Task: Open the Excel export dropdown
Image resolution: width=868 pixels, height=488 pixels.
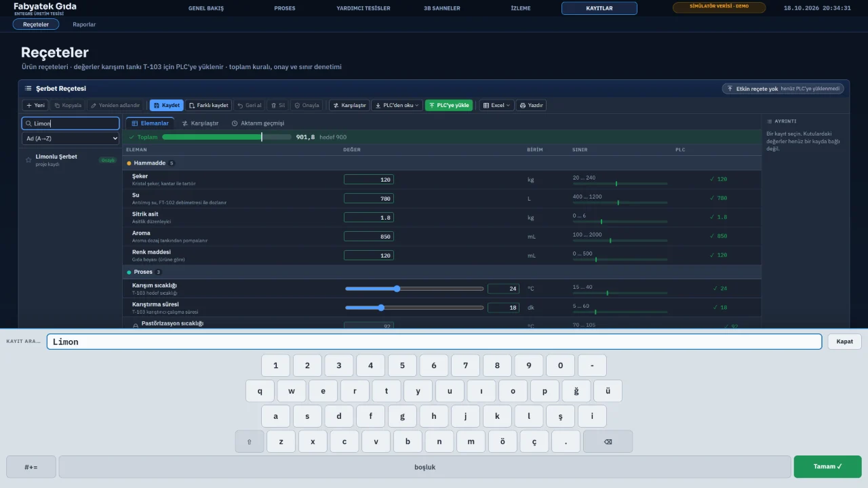Action: coord(496,105)
